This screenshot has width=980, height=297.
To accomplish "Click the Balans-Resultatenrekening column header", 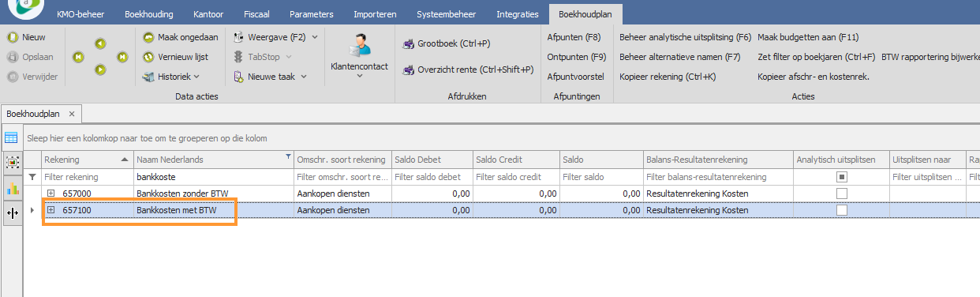I will click(718, 160).
